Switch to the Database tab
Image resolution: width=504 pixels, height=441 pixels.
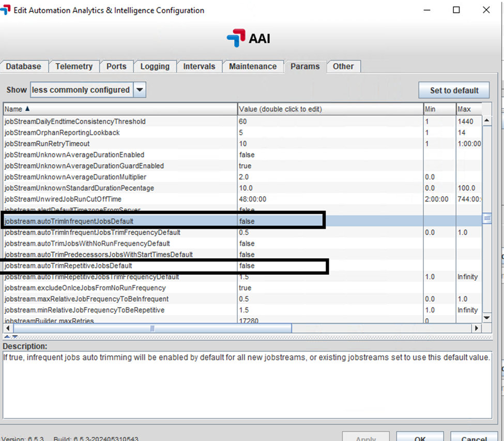pyautogui.click(x=24, y=67)
